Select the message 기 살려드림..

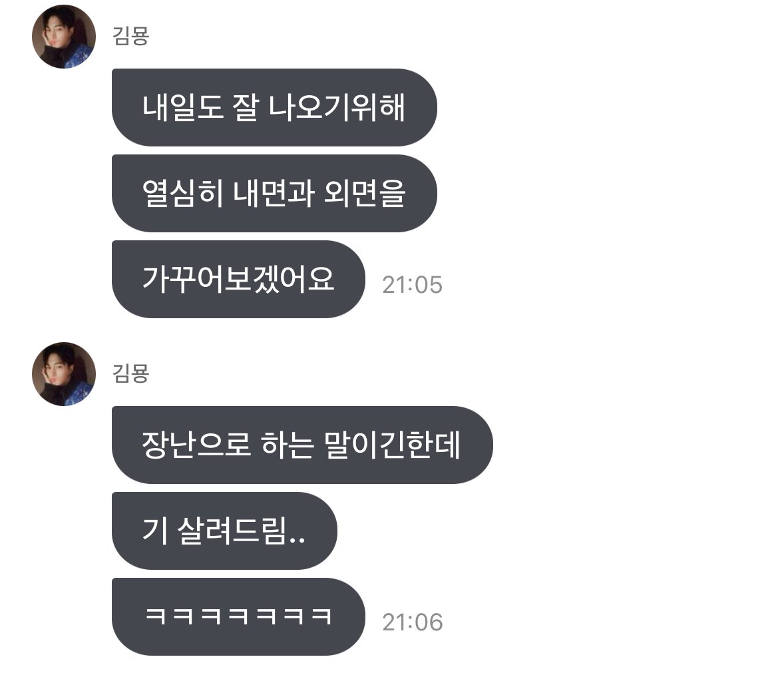point(224,531)
